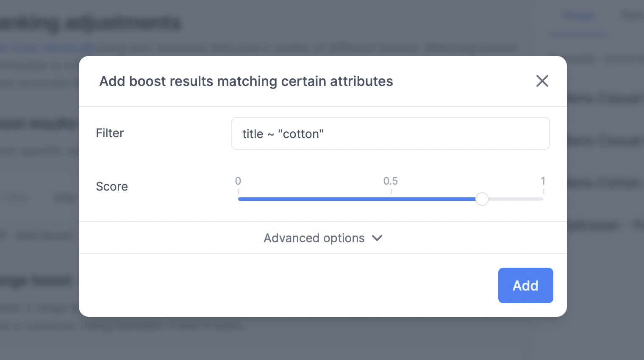Screen dimensions: 644x360
Task: Focus the Filter input field
Action: point(390,133)
